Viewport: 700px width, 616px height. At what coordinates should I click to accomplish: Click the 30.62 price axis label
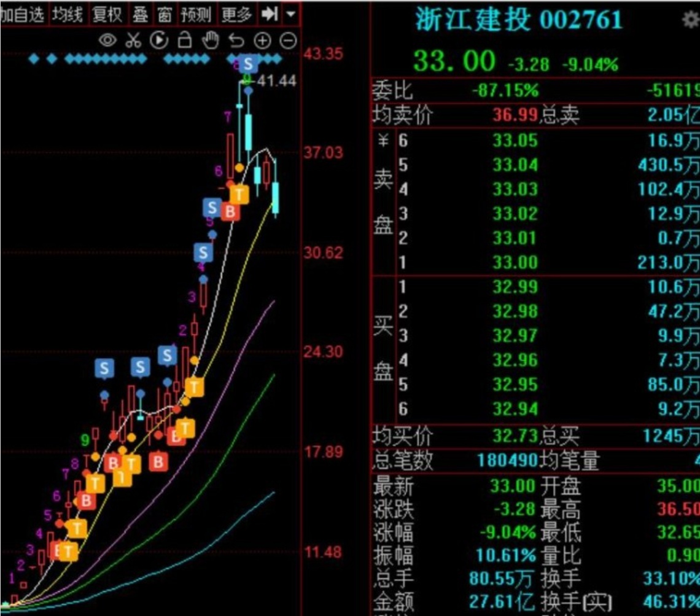pyautogui.click(x=323, y=253)
